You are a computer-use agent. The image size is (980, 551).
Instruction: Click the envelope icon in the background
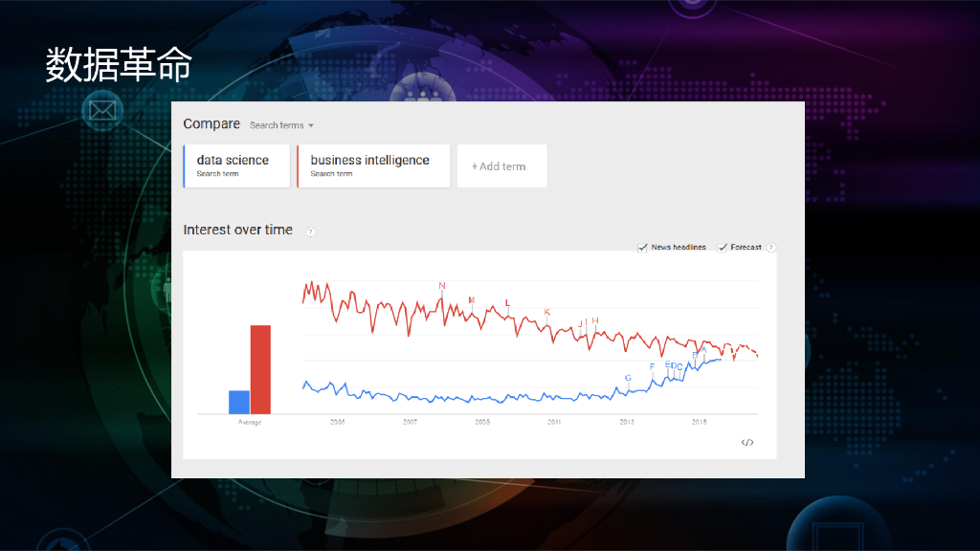[100, 112]
